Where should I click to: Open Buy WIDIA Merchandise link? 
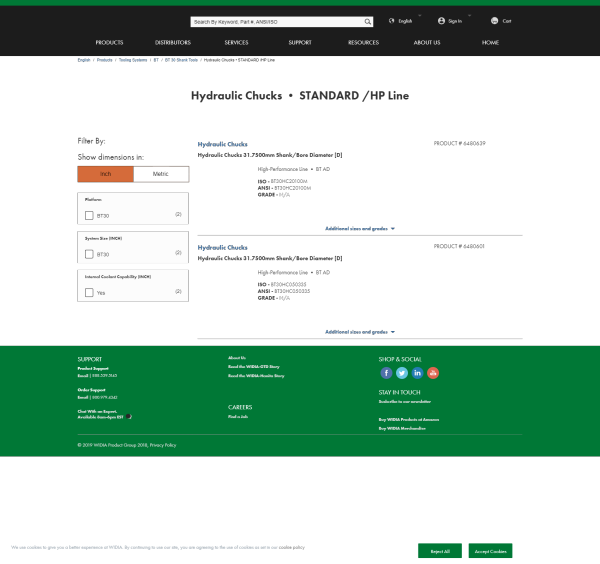tap(402, 428)
